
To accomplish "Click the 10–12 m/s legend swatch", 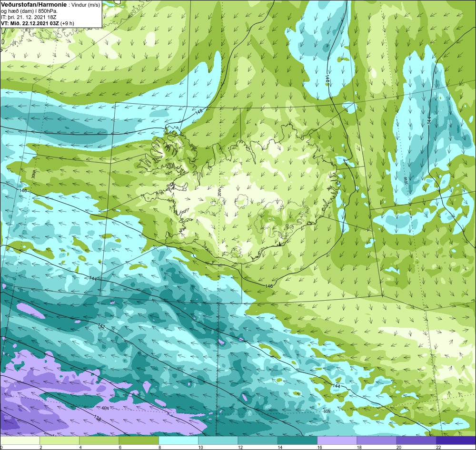I will point(218,440).
